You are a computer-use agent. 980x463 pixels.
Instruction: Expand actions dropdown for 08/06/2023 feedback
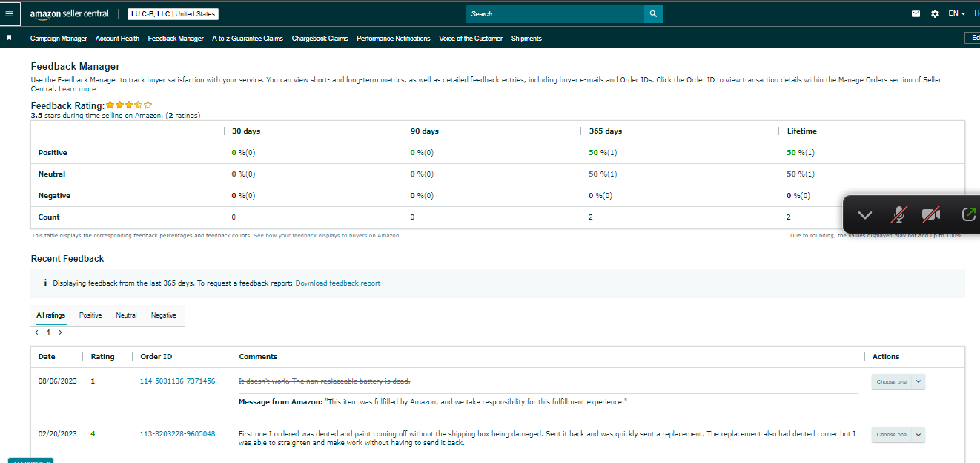point(918,381)
